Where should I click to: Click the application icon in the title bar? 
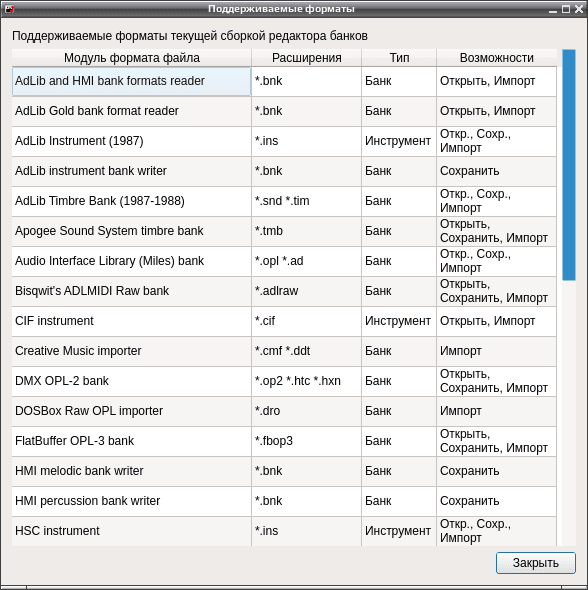(9, 9)
